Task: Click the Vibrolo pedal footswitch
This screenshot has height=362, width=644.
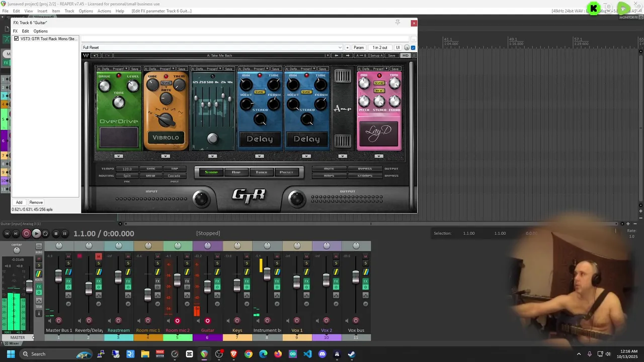Action: click(x=166, y=137)
